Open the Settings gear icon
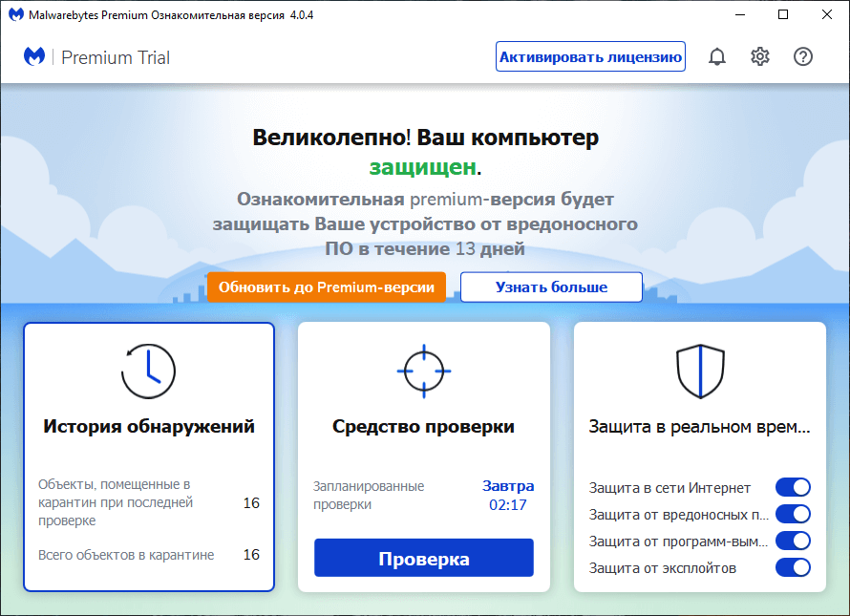850x616 pixels. coord(760,56)
